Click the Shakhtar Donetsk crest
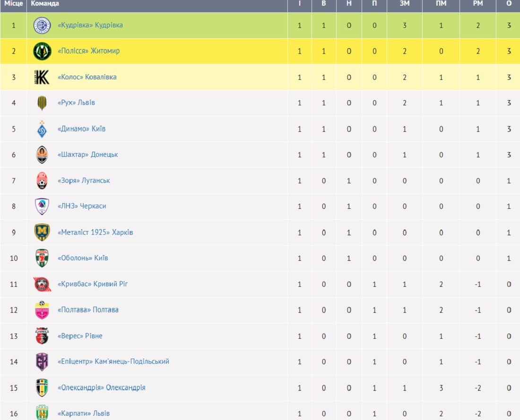 click(x=42, y=155)
